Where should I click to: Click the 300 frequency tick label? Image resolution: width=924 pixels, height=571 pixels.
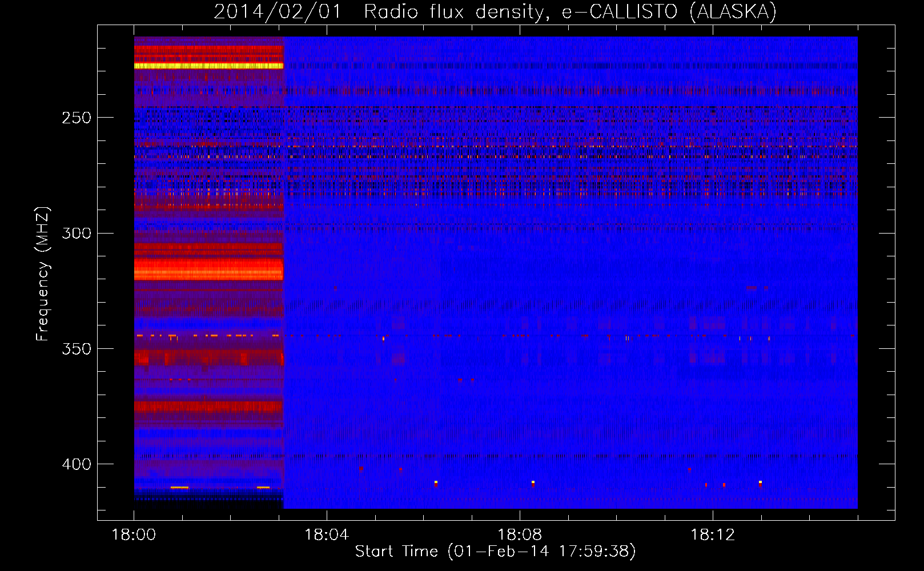click(x=77, y=233)
